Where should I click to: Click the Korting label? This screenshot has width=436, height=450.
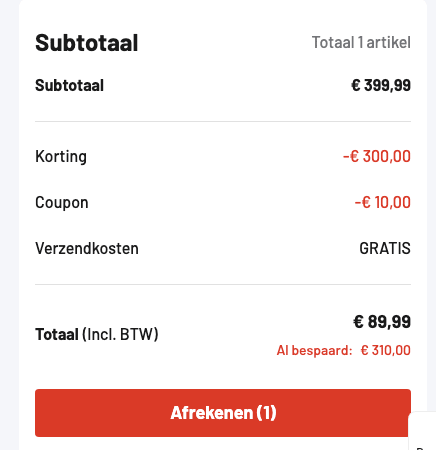[x=61, y=156]
